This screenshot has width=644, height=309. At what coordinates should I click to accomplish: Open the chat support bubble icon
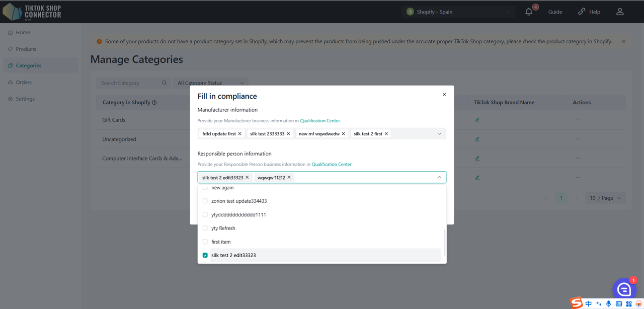624,289
